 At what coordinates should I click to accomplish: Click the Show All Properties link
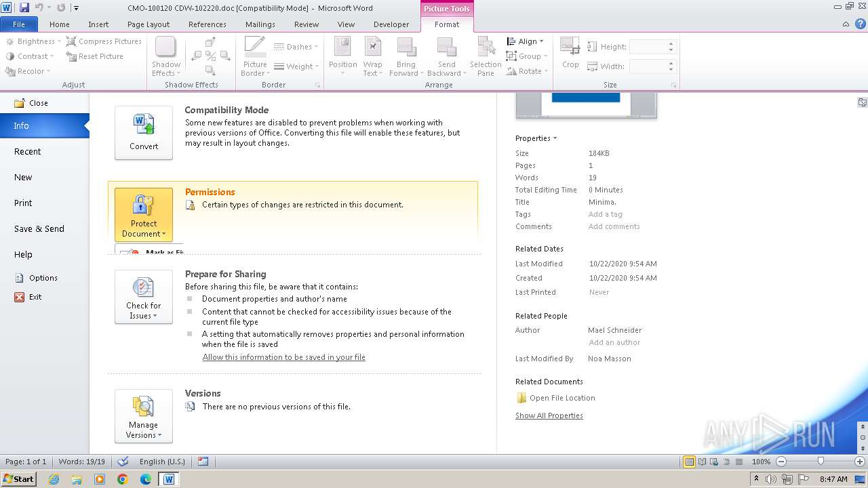point(549,415)
